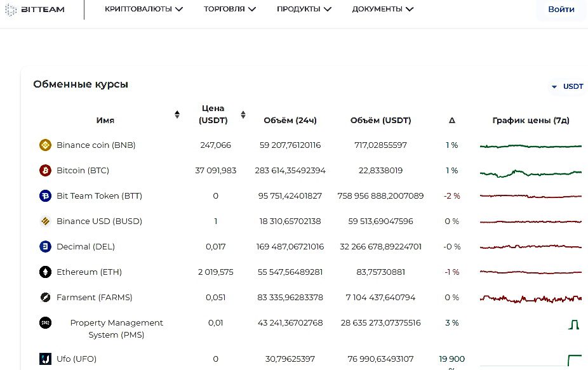Screen dimensions: 588x370
Task: Click USDT volume 758 956 888,2007089
Action: (x=380, y=195)
